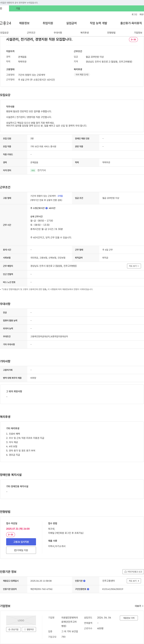Screen dimensions: 144x644
Task: Click the 구인인증번호 value K131412506250019
Action: [x=112, y=589]
